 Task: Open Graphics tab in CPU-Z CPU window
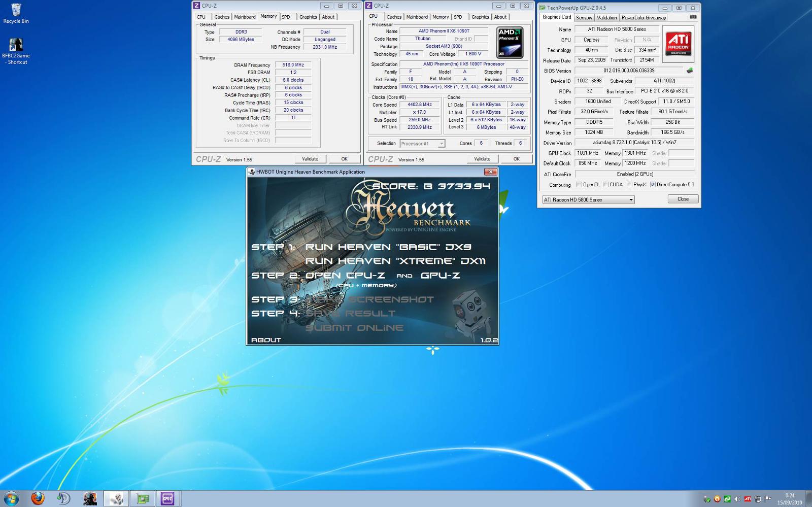pos(480,17)
